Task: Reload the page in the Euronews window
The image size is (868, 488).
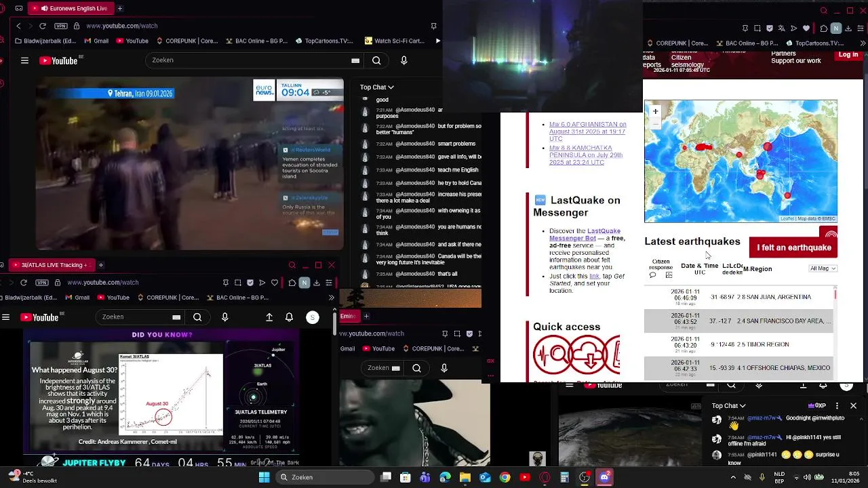Action: tap(42, 26)
